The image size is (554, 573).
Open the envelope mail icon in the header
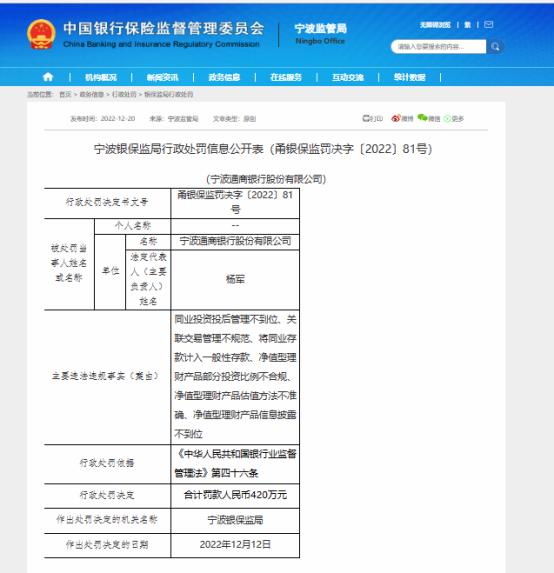(x=489, y=24)
